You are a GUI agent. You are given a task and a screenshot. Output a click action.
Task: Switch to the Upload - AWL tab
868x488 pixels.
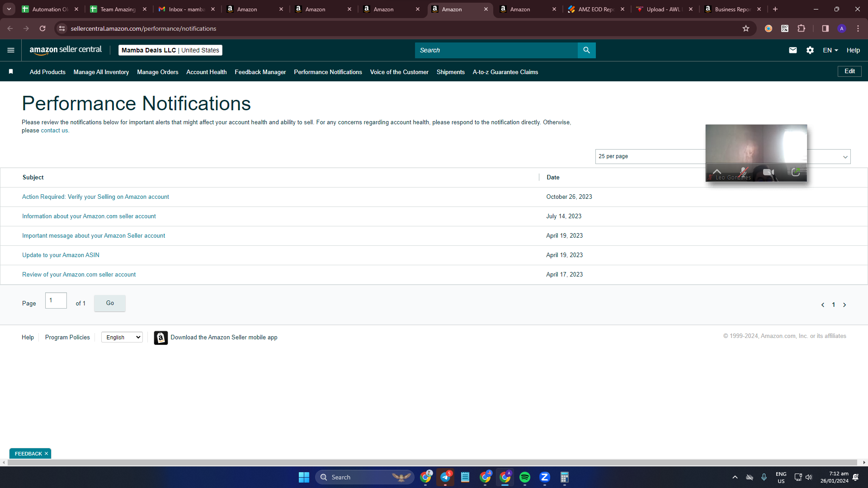[665, 9]
